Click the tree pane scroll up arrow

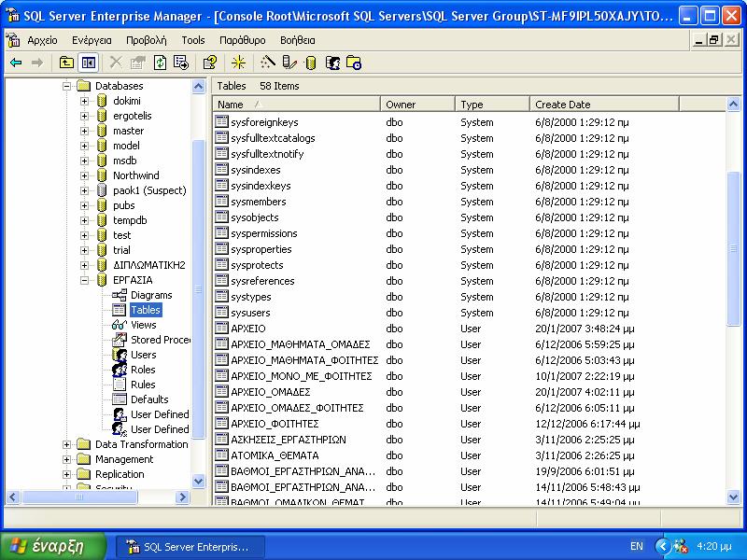[199, 86]
